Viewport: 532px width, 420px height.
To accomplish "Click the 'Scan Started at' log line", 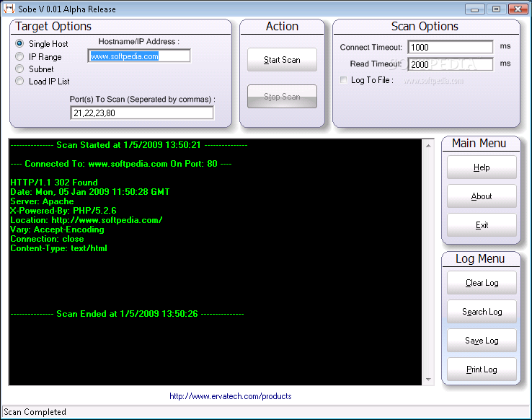I will tap(129, 145).
